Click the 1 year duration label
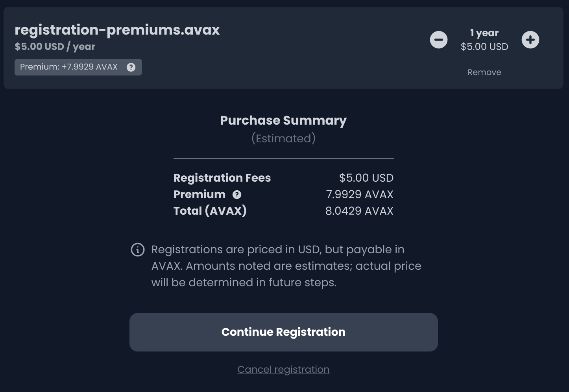This screenshot has width=569, height=392. pyautogui.click(x=484, y=33)
